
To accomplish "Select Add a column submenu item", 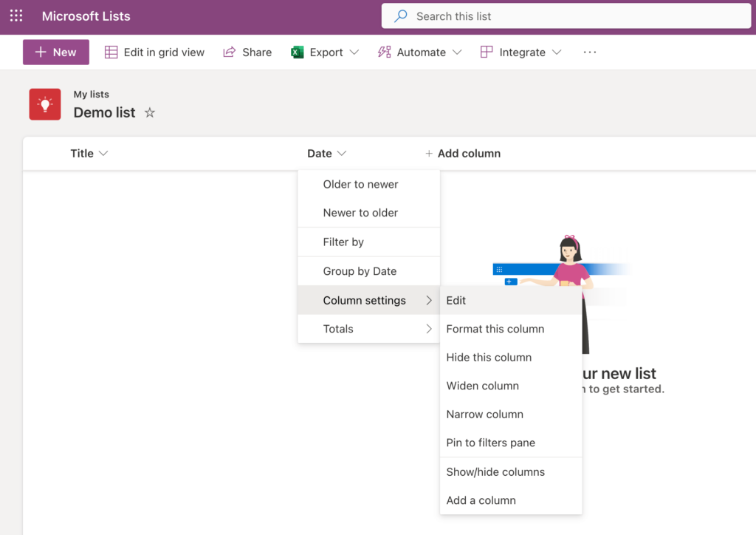I will pos(511,500).
